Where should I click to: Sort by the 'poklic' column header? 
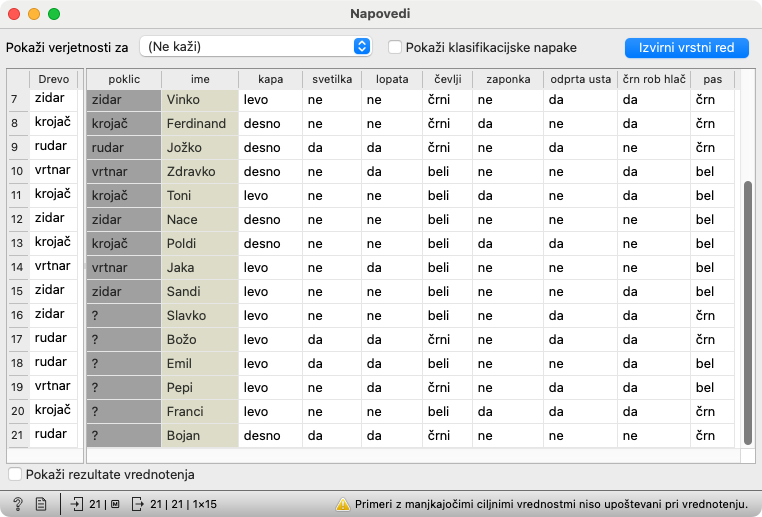123,79
